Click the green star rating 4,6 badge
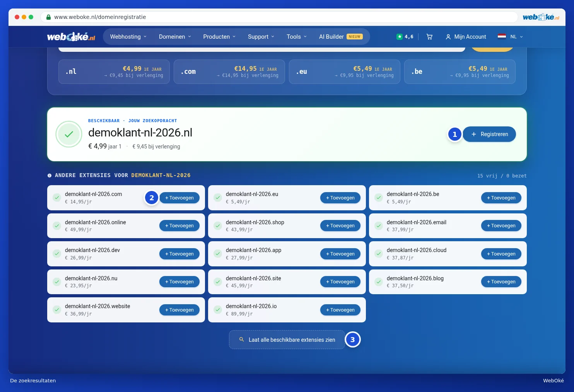 pos(405,37)
